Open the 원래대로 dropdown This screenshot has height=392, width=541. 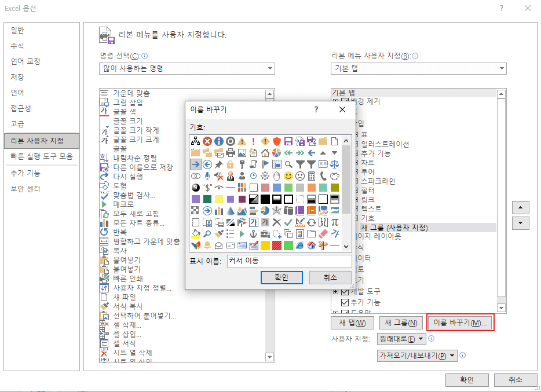point(401,339)
